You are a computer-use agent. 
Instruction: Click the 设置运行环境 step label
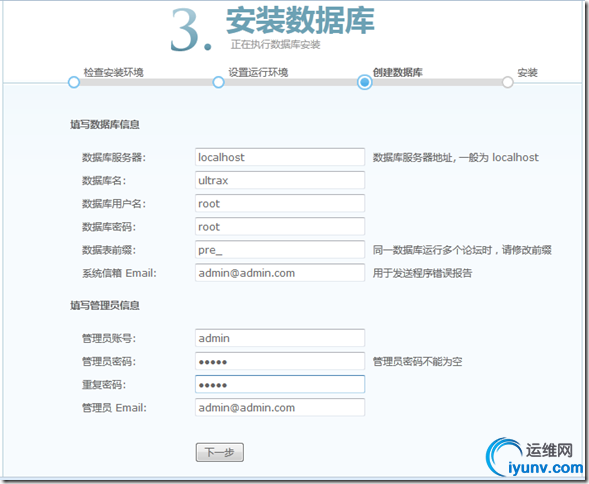[258, 72]
